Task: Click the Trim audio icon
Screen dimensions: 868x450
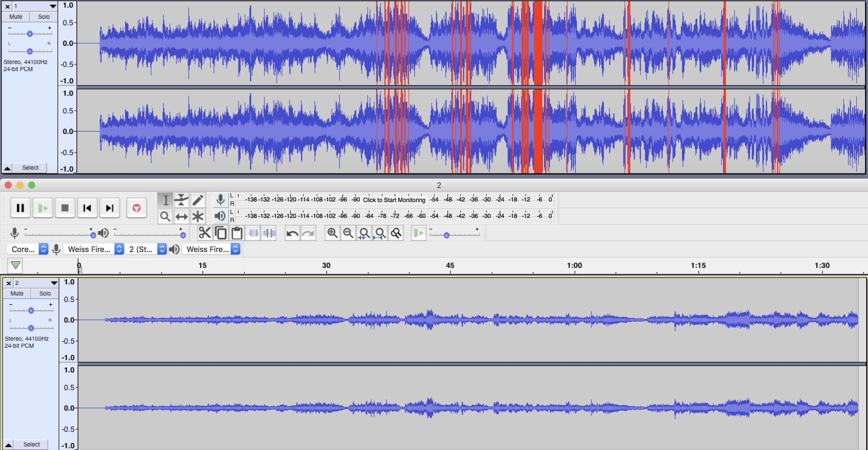Action: 253,233
